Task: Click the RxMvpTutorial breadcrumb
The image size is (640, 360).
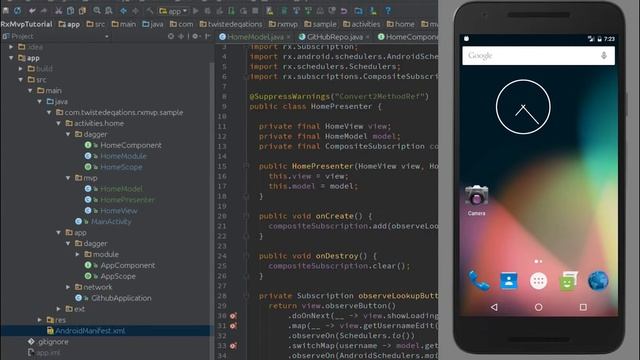Action: click(x=27, y=24)
